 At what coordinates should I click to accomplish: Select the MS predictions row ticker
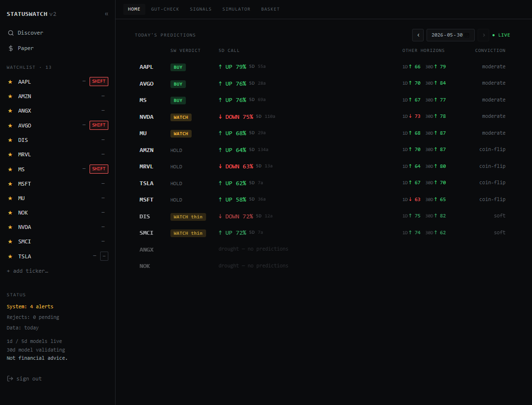click(143, 100)
